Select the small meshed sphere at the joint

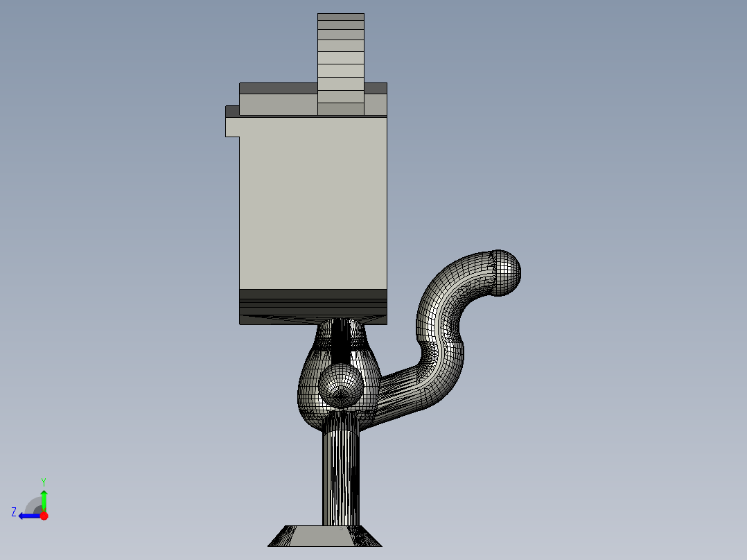click(341, 386)
